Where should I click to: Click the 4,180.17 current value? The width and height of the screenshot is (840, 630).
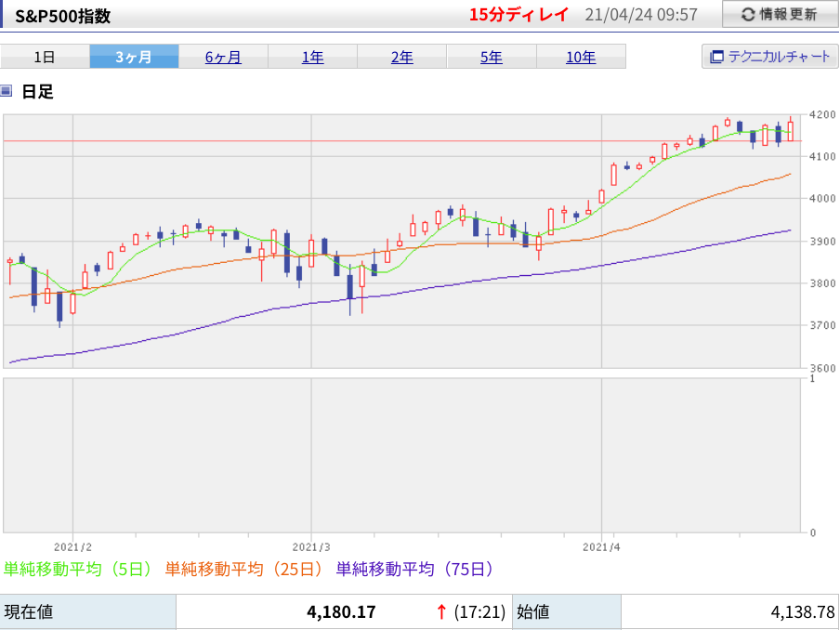click(341, 611)
